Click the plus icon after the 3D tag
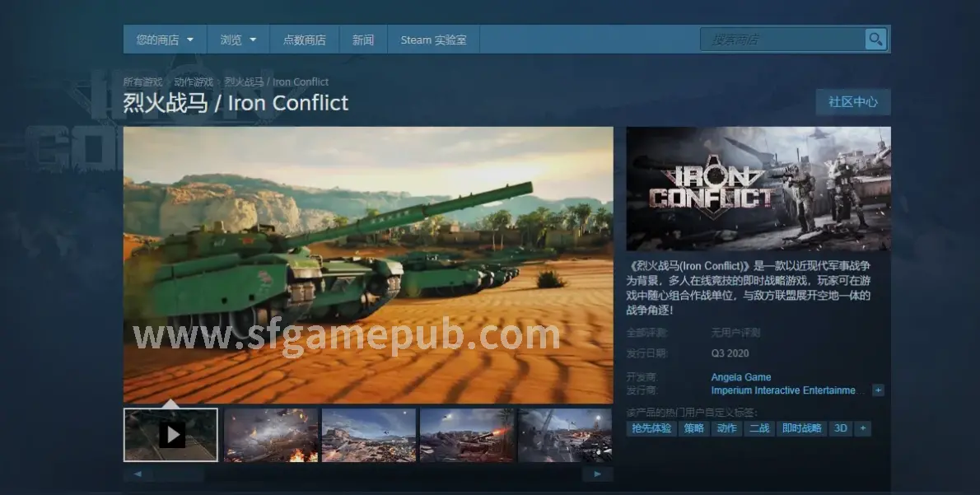The width and height of the screenshot is (980, 495). tap(862, 428)
